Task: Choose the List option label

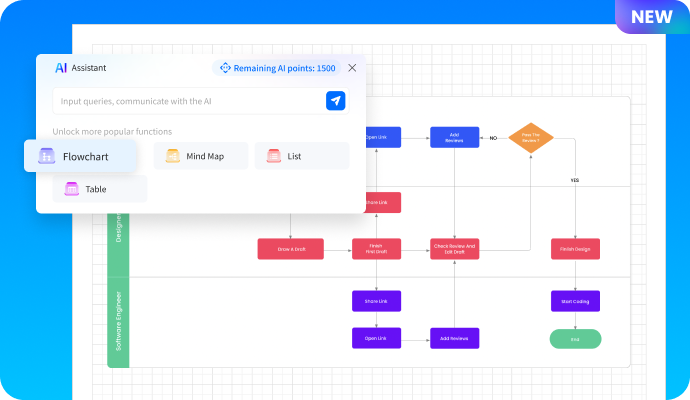Action: (294, 156)
